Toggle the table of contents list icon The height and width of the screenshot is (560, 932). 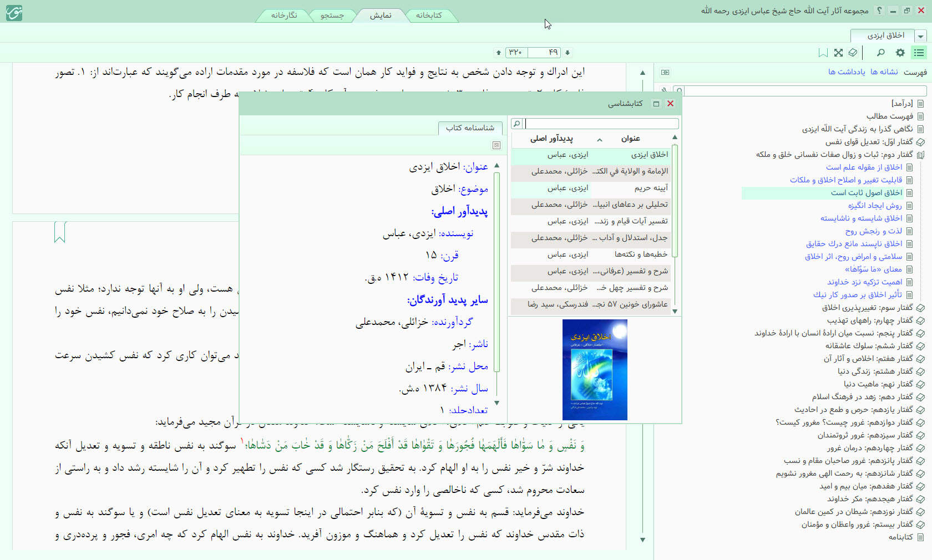(919, 53)
